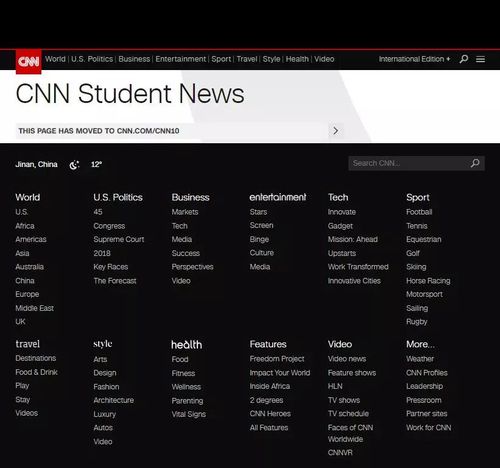The height and width of the screenshot is (468, 500).
Task: Open Architecture under style
Action: (114, 400)
